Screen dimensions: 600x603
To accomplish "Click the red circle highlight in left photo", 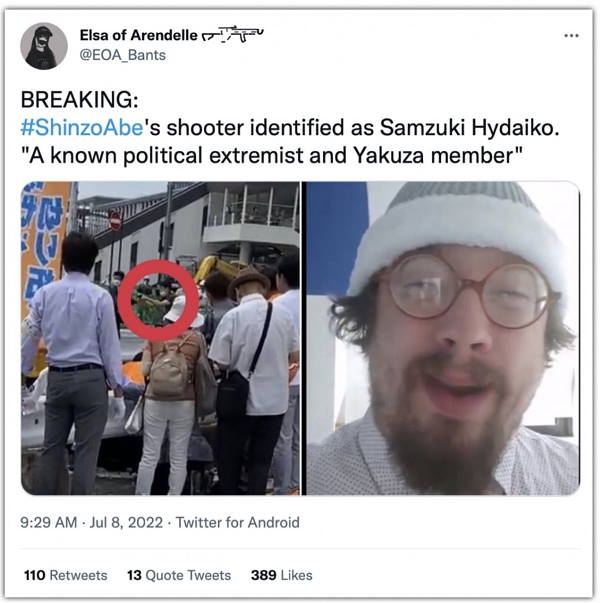I will [x=158, y=300].
